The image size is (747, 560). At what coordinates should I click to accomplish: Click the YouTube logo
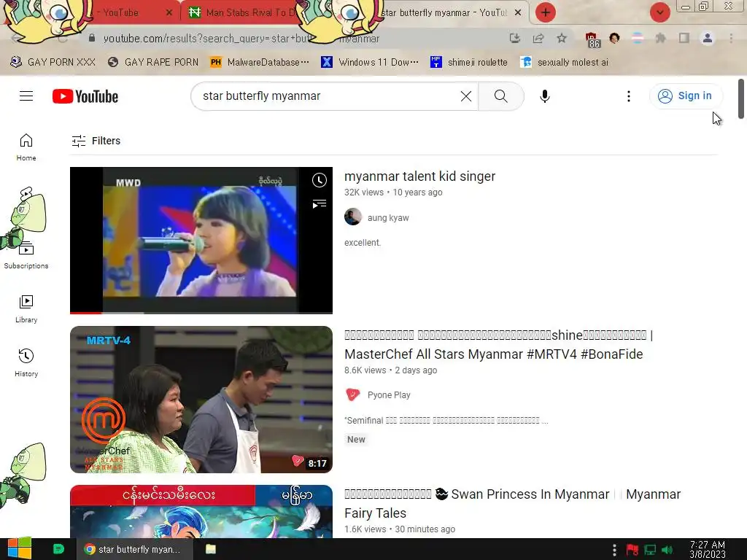(85, 96)
